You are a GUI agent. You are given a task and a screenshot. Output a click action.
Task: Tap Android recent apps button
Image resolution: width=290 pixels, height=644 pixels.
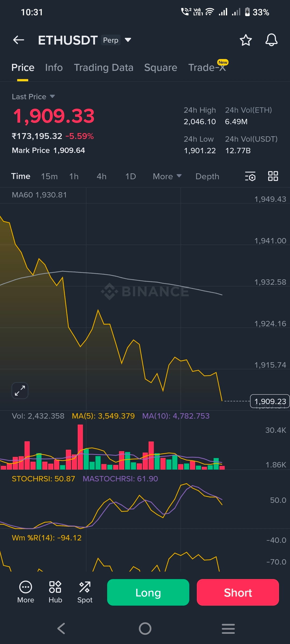click(x=228, y=629)
